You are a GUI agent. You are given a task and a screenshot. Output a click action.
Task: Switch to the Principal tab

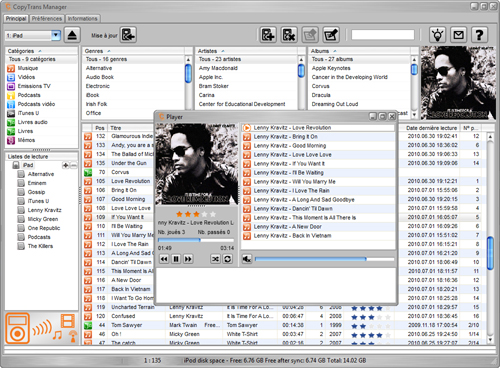pyautogui.click(x=16, y=18)
